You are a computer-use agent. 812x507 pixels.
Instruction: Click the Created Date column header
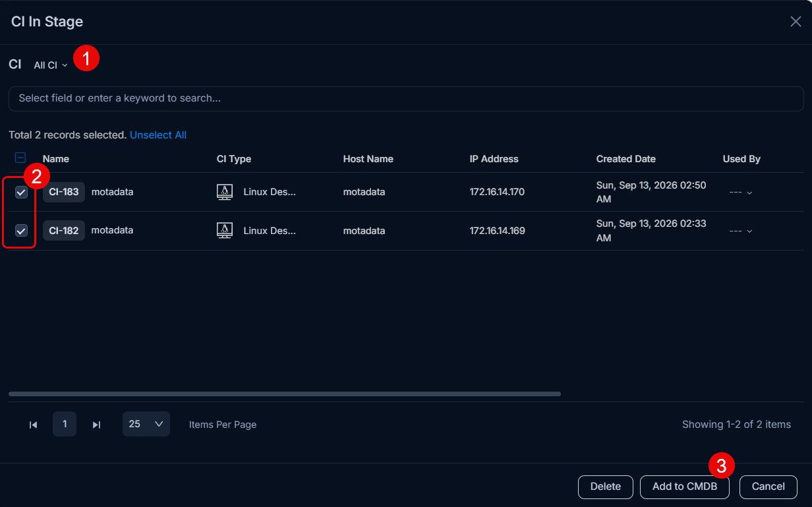coord(626,159)
